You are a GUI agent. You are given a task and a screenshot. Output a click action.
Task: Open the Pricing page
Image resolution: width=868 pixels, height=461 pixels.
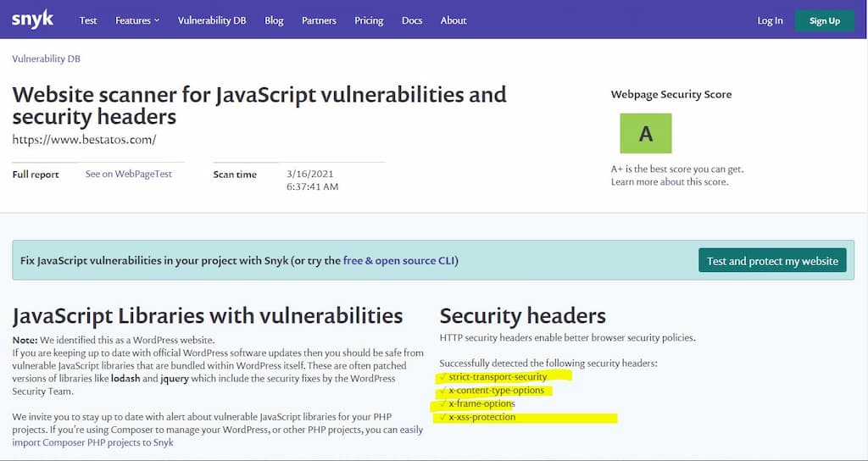pos(369,20)
